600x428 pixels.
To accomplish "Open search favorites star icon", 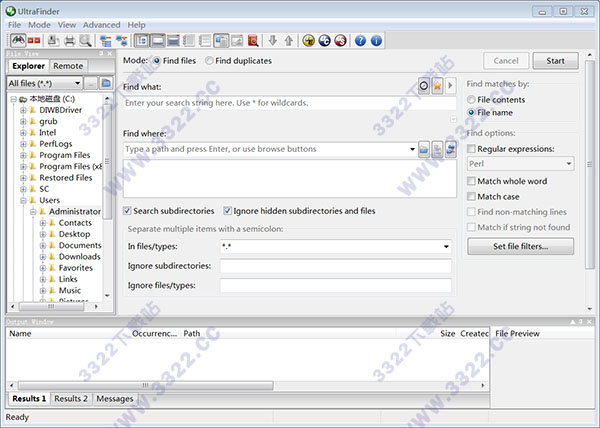I will [438, 86].
